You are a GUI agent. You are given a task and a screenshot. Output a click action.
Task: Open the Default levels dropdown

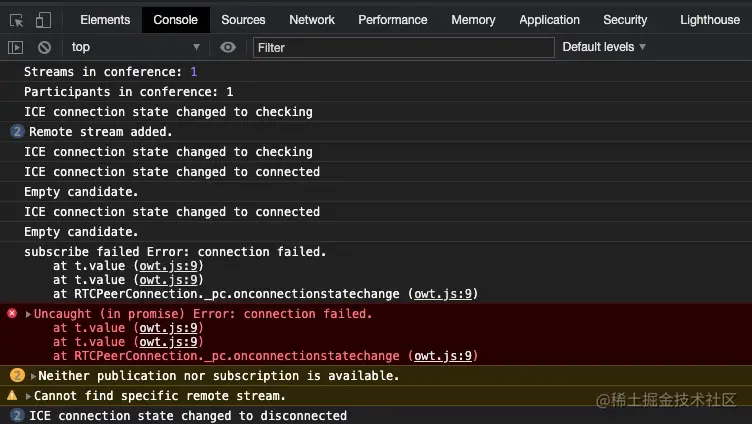(x=604, y=47)
